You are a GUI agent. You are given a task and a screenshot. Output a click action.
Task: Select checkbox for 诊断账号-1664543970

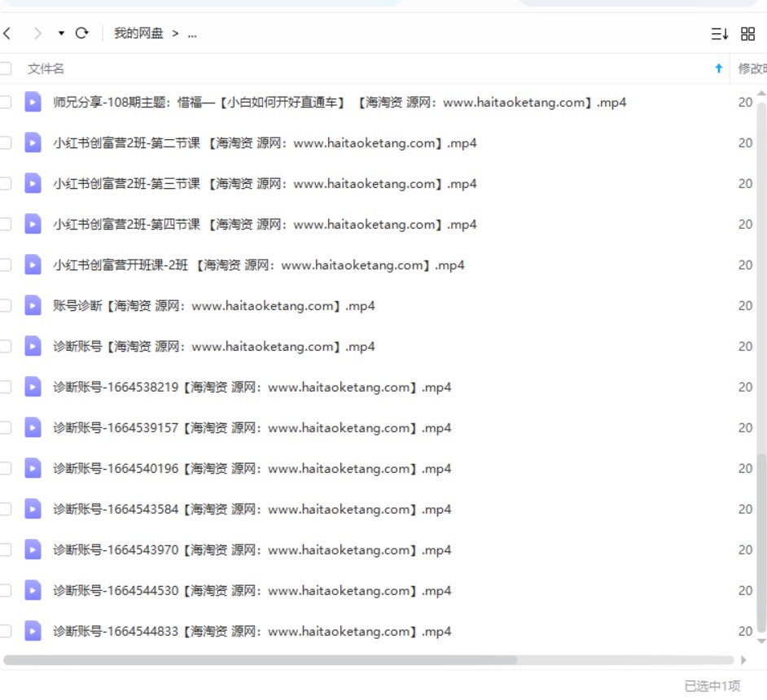click(6, 550)
